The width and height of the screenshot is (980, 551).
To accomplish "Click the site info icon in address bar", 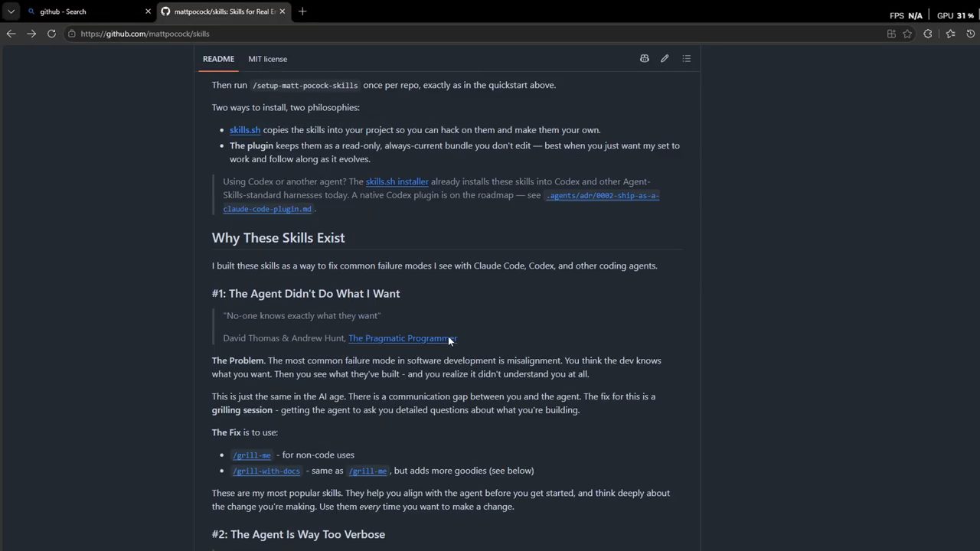I will click(71, 34).
